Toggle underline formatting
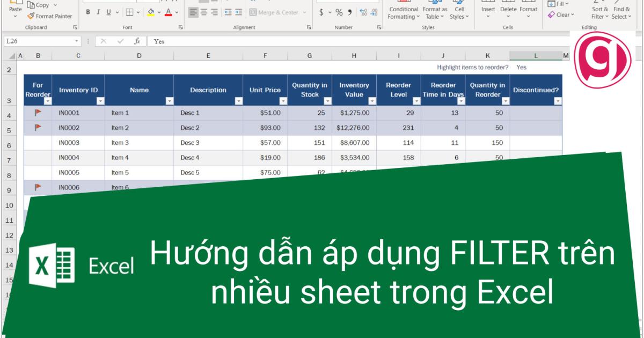The image size is (644, 338). 108,12
